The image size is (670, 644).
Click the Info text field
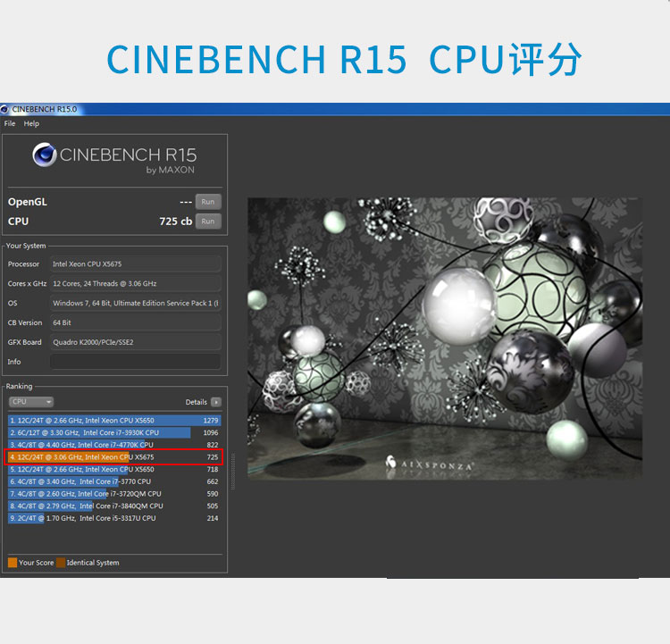[x=136, y=362]
